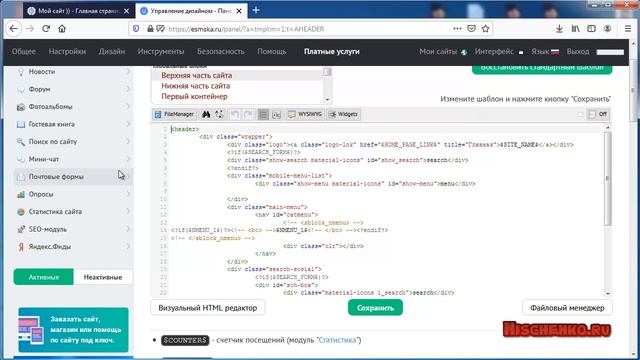This screenshot has width=640, height=360.
Task: Expand the chevron next to Новости
Action: [128, 71]
